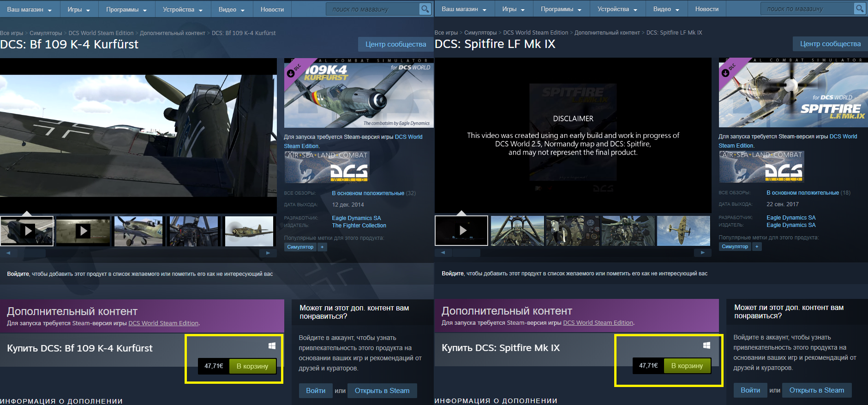Expand 'Программы' dropdown on right page
The width and height of the screenshot is (868, 405).
pyautogui.click(x=561, y=9)
